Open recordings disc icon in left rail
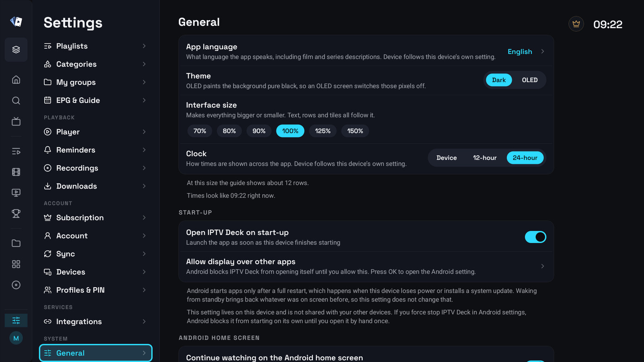 [16, 285]
